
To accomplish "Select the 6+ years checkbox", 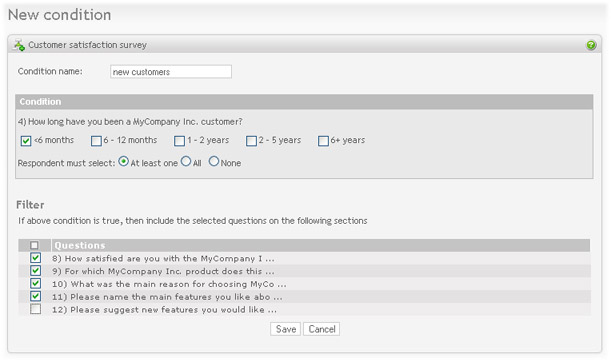I will coord(323,141).
